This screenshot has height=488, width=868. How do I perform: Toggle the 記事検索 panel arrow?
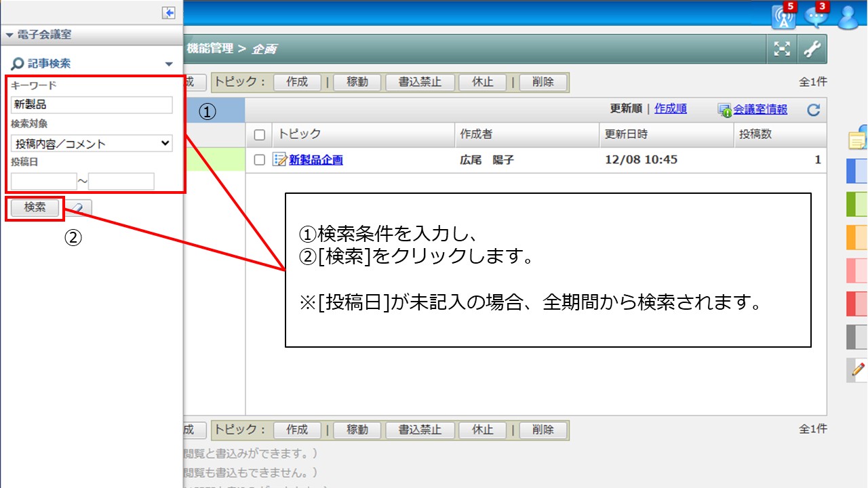click(x=169, y=64)
